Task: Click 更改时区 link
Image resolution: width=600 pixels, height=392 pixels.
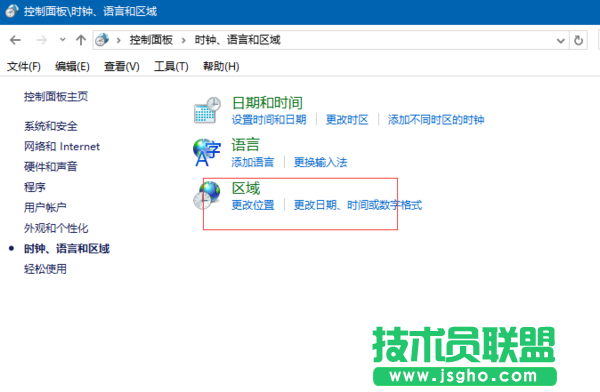Action: coord(347,120)
